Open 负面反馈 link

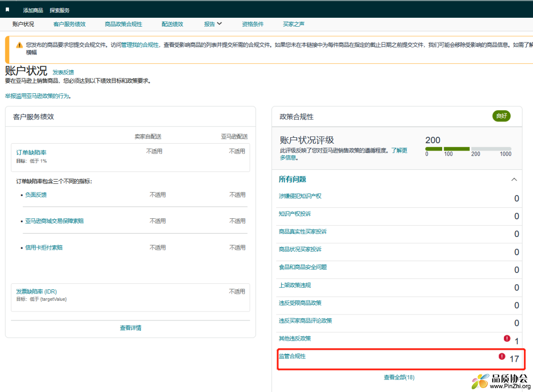(x=36, y=195)
